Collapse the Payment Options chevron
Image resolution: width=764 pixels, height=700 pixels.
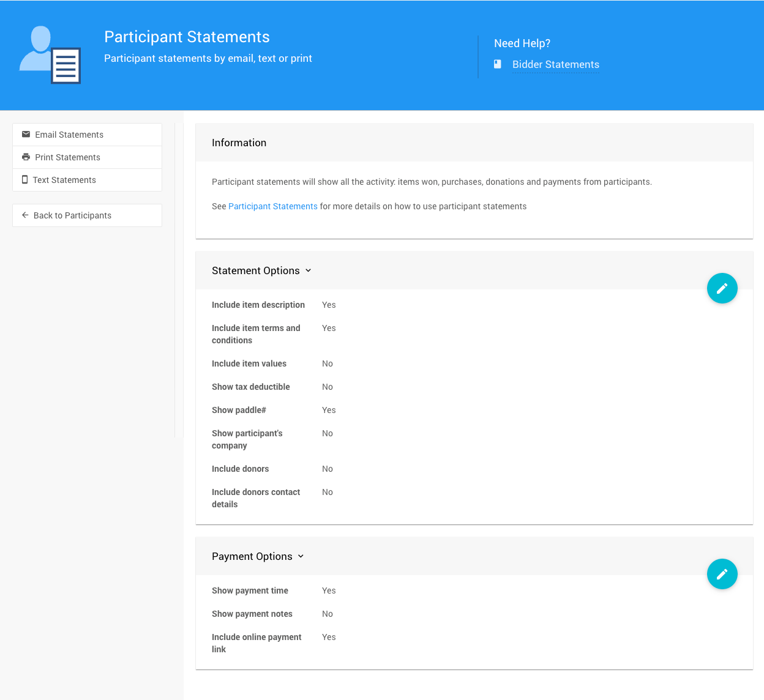click(301, 556)
